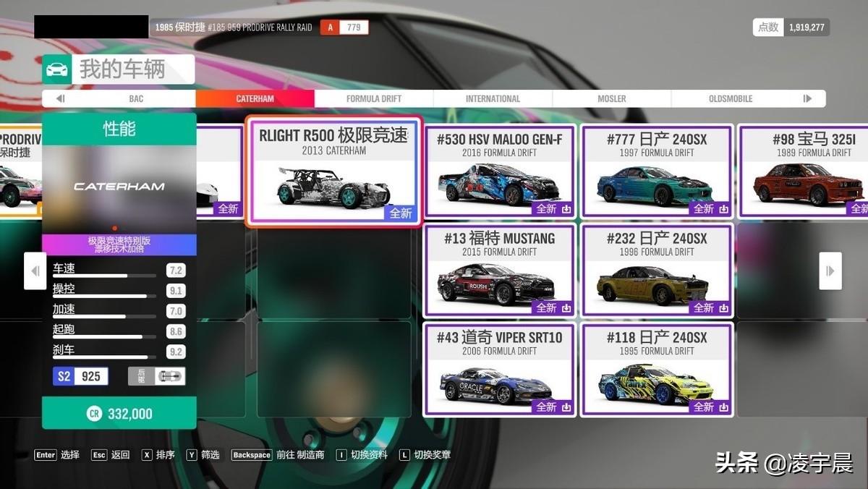Click the download icon on the #13 福特 Mustang card

click(566, 308)
